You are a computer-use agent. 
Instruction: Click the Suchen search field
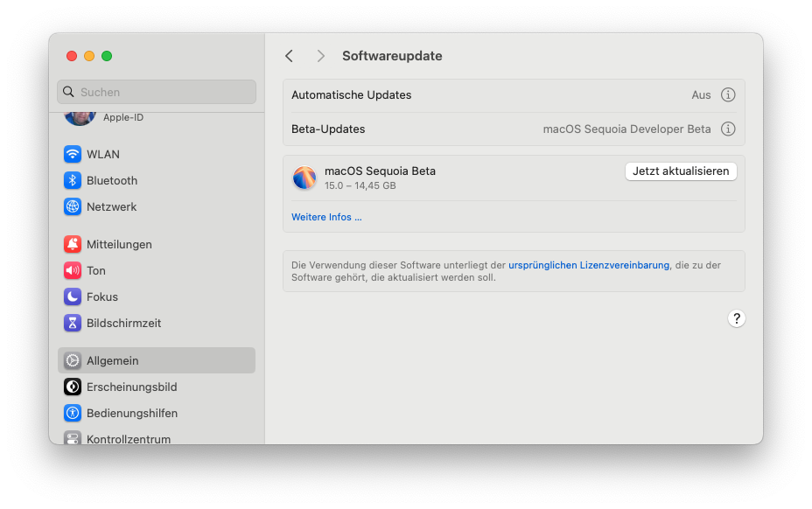point(157,92)
